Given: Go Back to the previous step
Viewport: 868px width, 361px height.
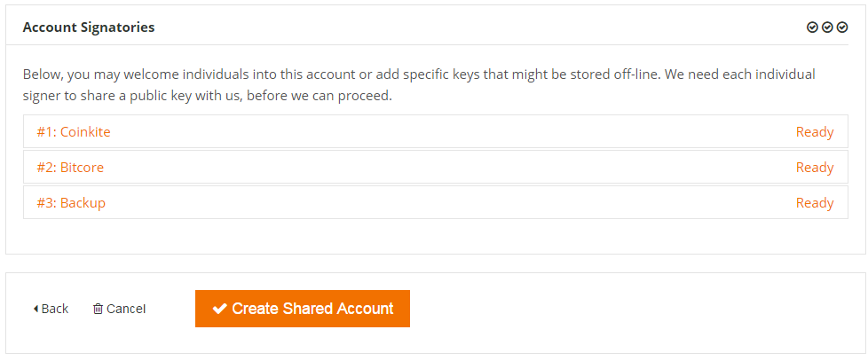Looking at the screenshot, I should point(51,309).
